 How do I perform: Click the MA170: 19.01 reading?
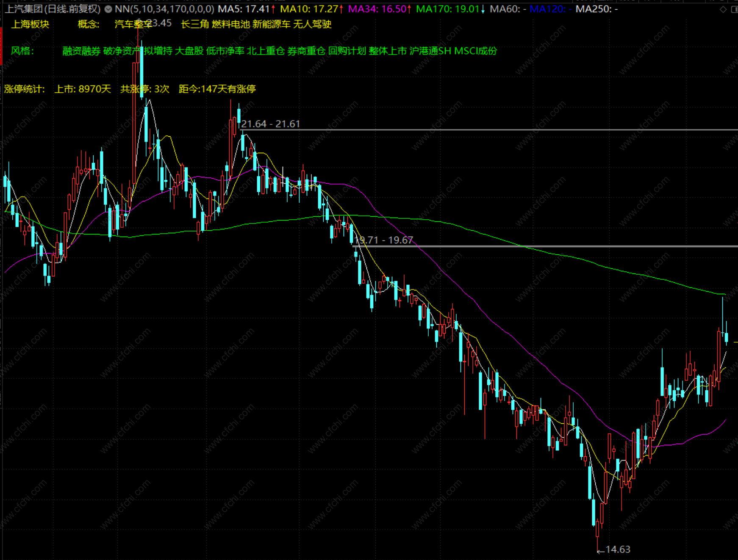pos(450,9)
